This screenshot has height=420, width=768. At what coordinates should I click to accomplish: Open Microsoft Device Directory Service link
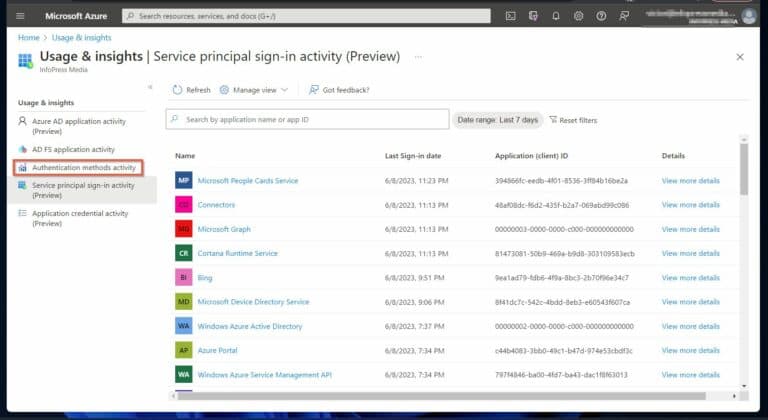coord(253,302)
